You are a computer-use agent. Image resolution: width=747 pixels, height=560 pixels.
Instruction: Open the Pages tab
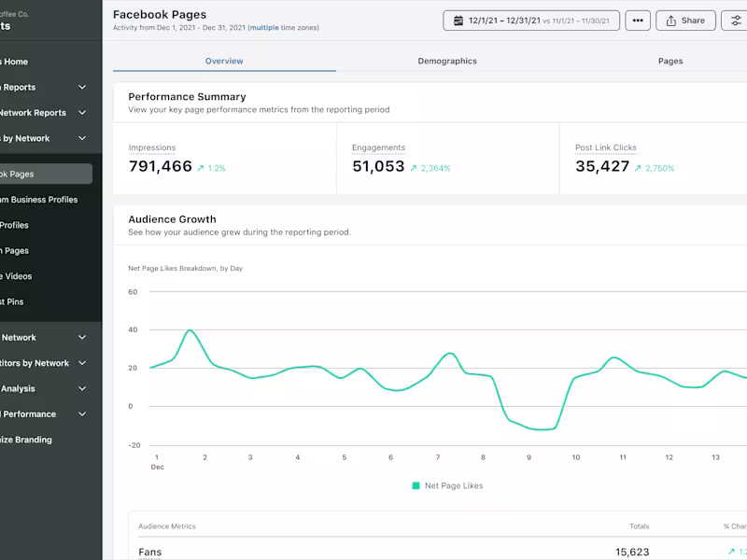[670, 61]
